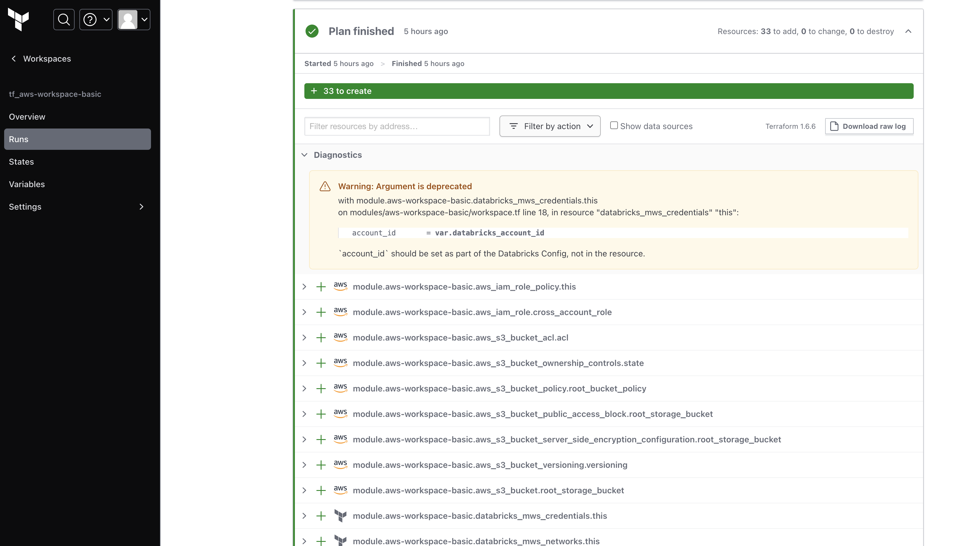Click the AWS icon next to aws_s3_bucket_acl.acl
Viewport: 980px width, 546px height.
[x=340, y=338]
